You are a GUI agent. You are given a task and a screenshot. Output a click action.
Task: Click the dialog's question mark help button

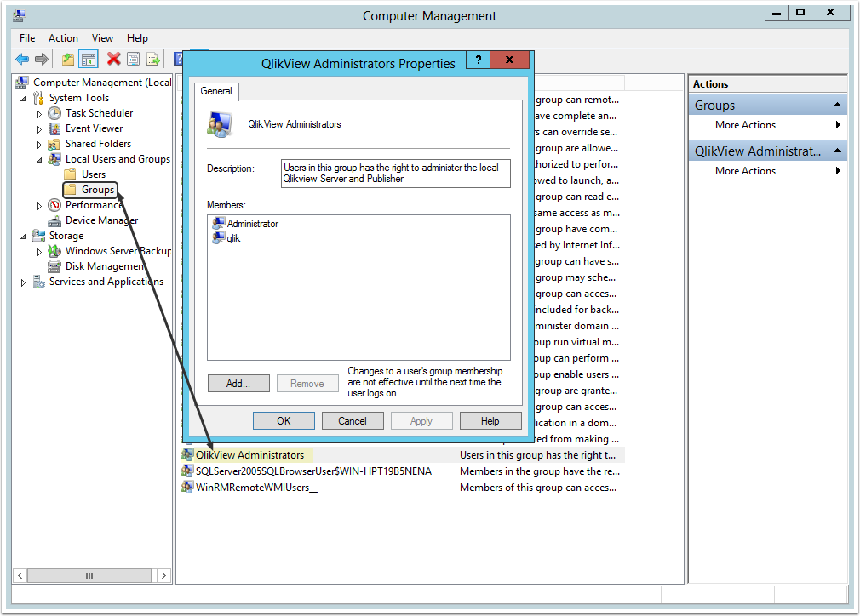pos(479,60)
